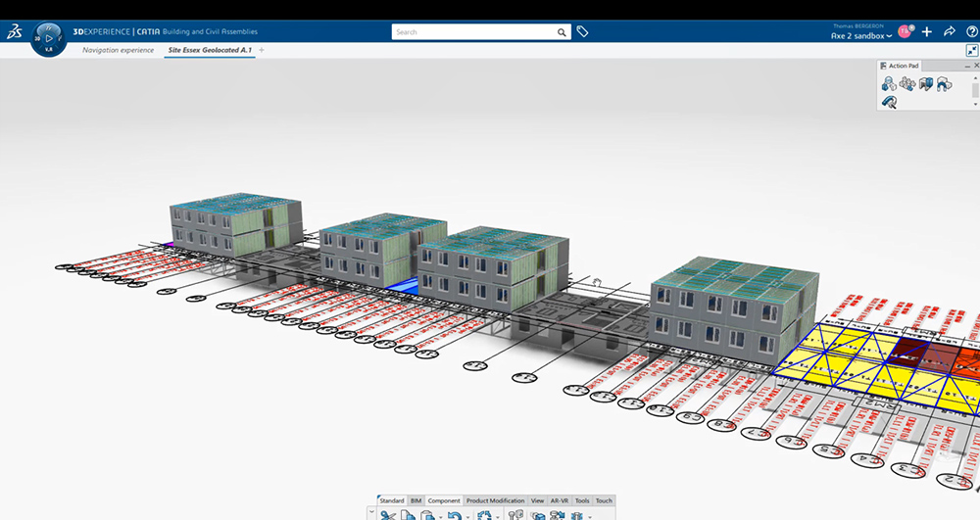Click the Paste icon in bottom toolbar
Screen dimensions: 980x520
point(427,516)
